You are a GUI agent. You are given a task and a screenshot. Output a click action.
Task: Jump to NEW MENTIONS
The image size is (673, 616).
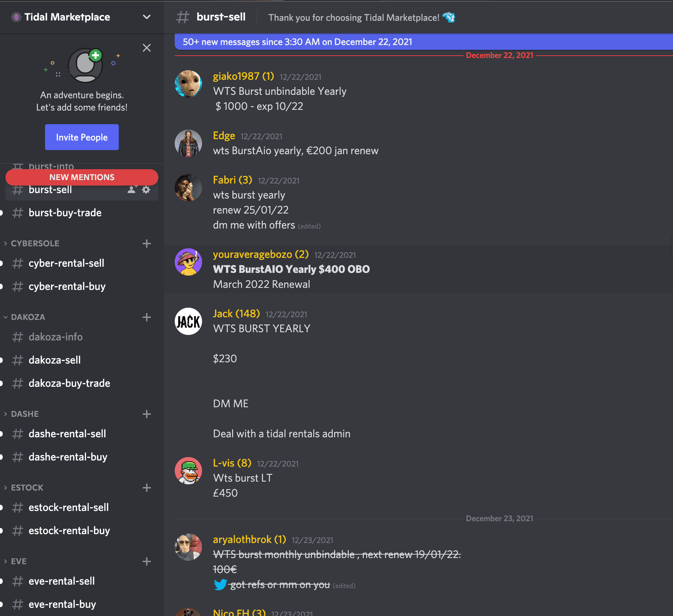tap(82, 177)
